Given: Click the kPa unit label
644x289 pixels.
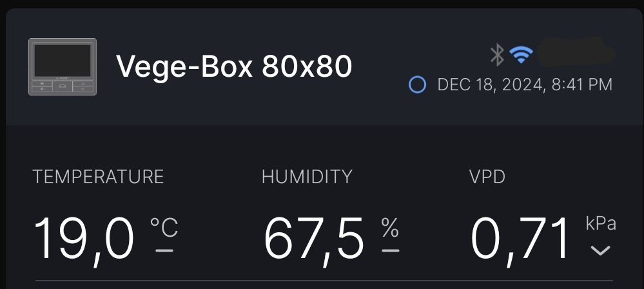Looking at the screenshot, I should click(601, 224).
